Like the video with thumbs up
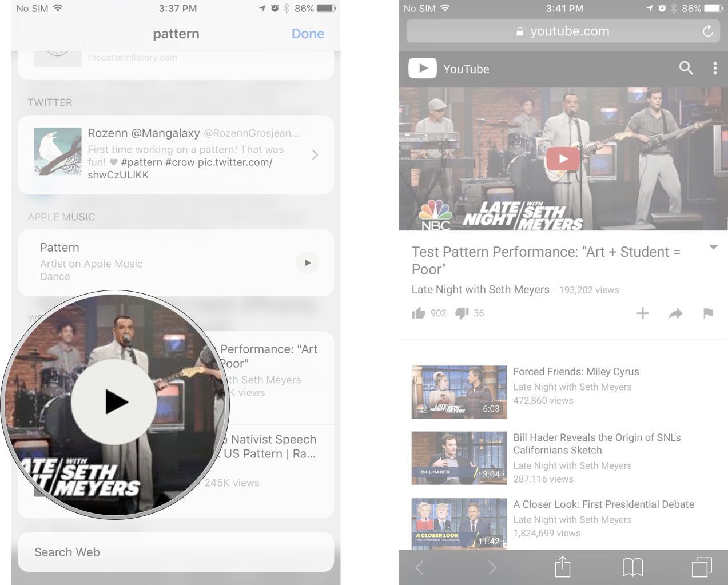Image resolution: width=728 pixels, height=585 pixels. tap(419, 313)
